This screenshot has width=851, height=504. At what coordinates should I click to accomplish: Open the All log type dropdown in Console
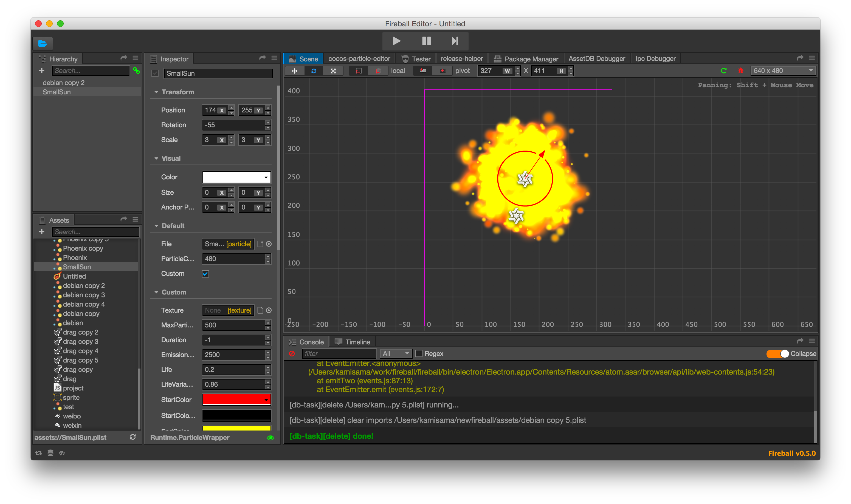(x=396, y=354)
